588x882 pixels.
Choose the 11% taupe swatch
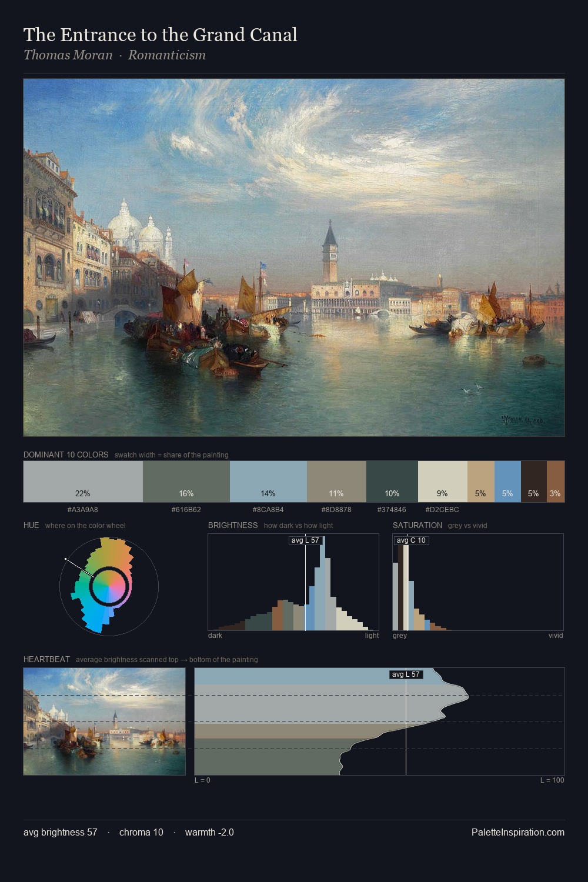point(336,481)
